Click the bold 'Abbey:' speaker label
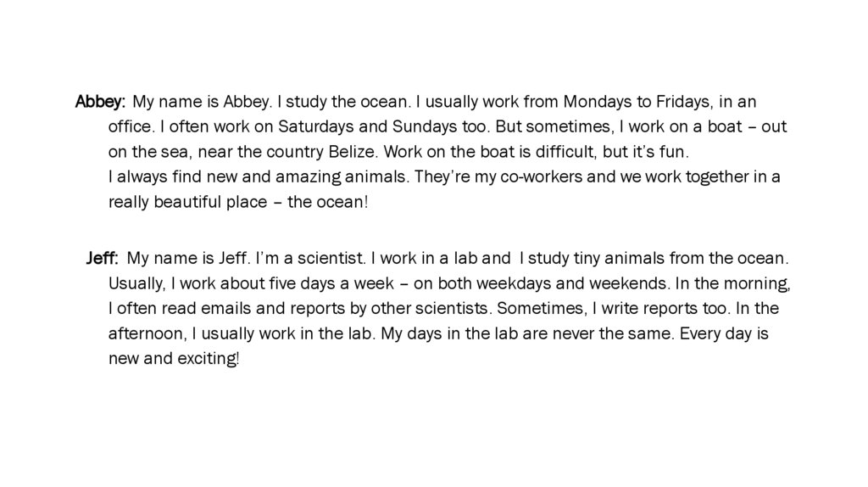The image size is (868, 487). pyautogui.click(x=100, y=103)
